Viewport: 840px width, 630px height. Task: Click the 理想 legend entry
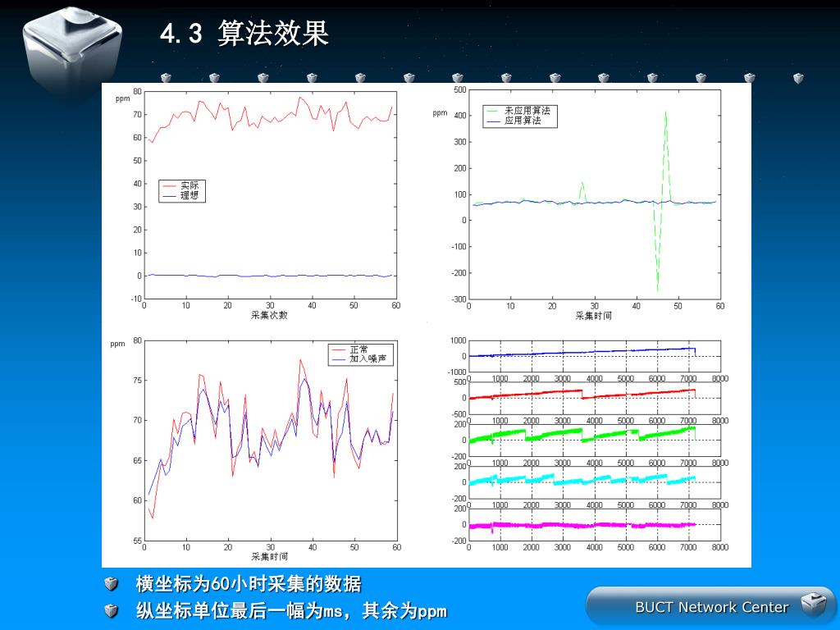[181, 196]
